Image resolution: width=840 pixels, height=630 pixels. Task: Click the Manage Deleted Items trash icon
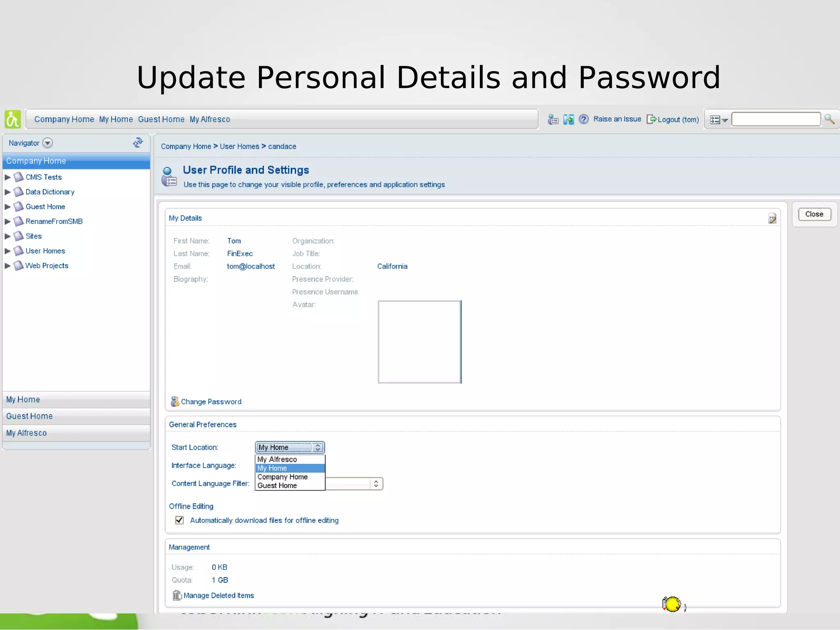(177, 595)
